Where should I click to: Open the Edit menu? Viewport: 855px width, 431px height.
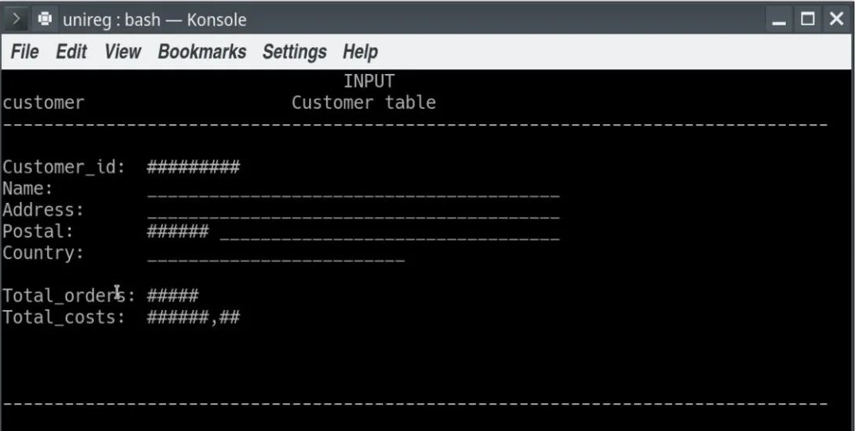coord(71,52)
